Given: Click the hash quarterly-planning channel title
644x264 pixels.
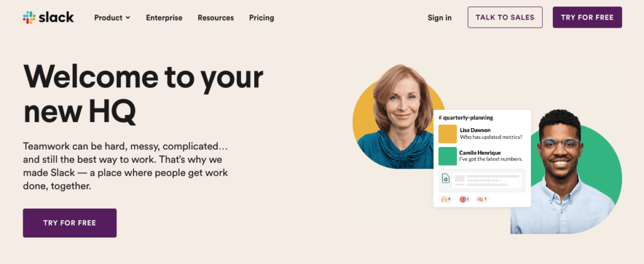Looking at the screenshot, I should 466,118.
